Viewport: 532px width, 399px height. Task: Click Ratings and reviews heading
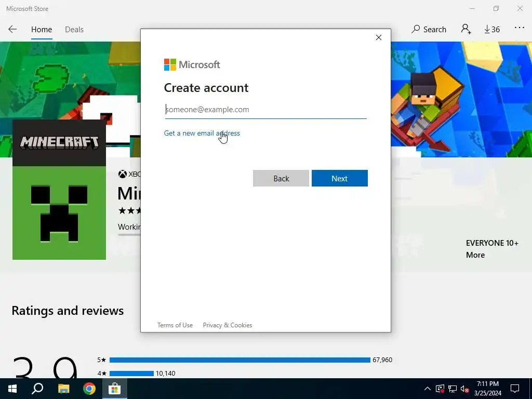(68, 311)
